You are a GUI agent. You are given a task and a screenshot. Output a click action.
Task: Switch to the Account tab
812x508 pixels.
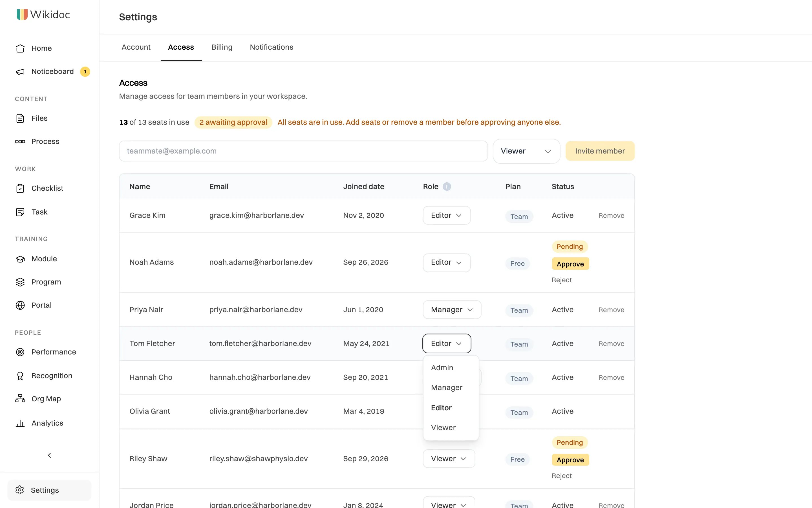[x=136, y=47]
